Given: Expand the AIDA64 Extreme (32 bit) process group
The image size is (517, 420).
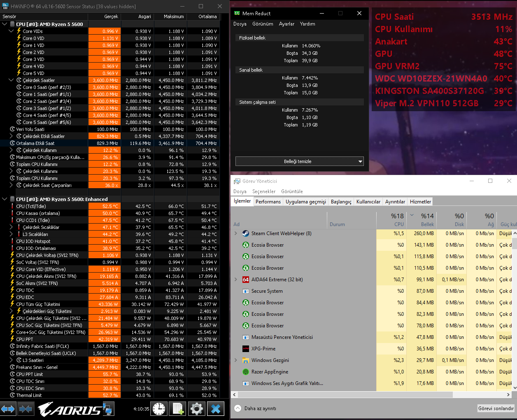Looking at the screenshot, I should pyautogui.click(x=236, y=280).
